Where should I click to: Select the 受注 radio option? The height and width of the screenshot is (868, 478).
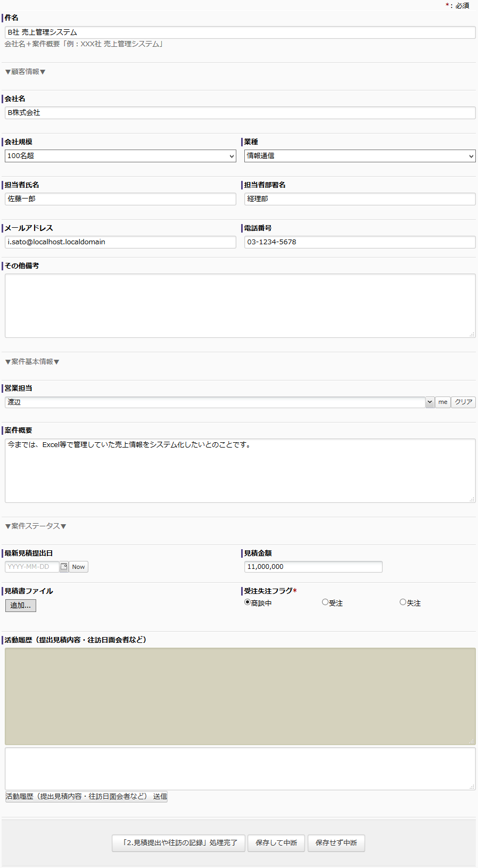coord(325,602)
